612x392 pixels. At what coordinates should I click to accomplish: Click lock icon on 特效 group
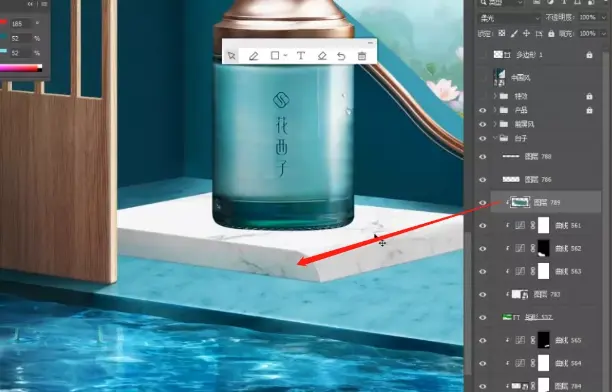click(x=589, y=96)
